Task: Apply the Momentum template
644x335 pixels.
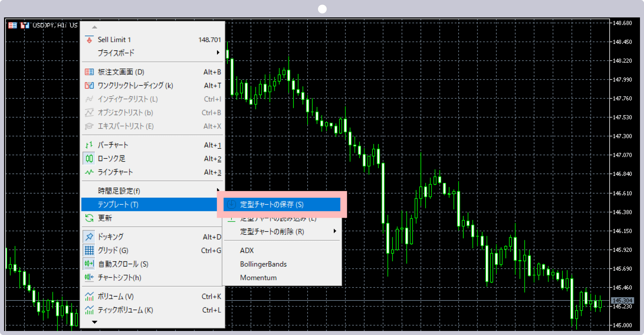Action: pos(258,278)
